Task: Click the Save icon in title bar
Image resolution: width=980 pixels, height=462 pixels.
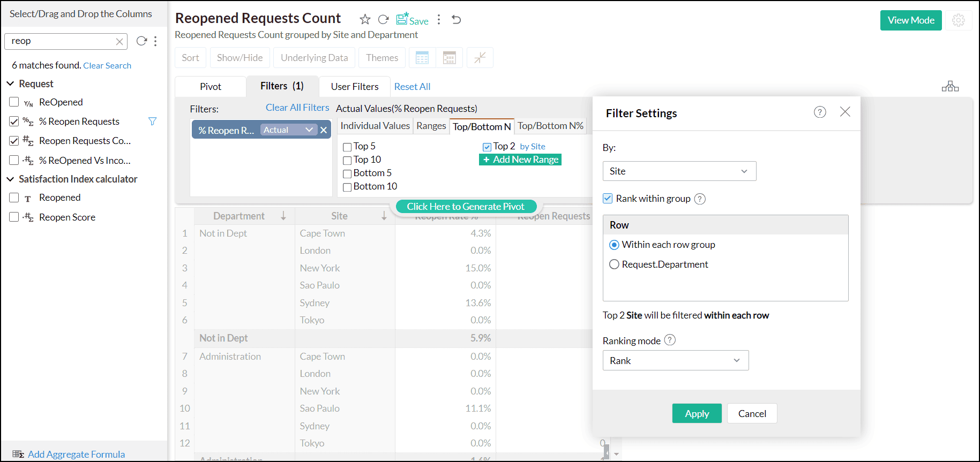Action: [412, 20]
